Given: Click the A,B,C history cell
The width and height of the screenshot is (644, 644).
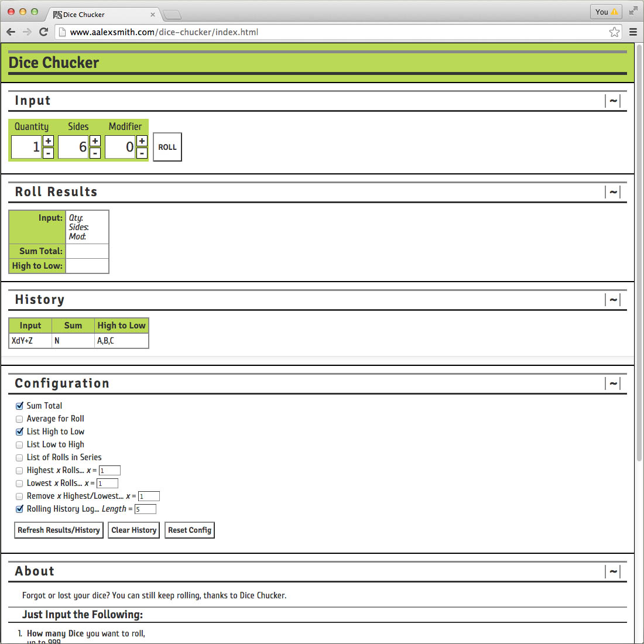Looking at the screenshot, I should (122, 341).
